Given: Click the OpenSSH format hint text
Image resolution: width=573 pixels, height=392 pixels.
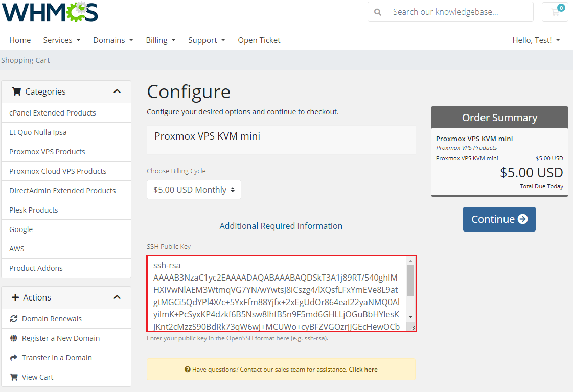Looking at the screenshot, I should [238, 338].
